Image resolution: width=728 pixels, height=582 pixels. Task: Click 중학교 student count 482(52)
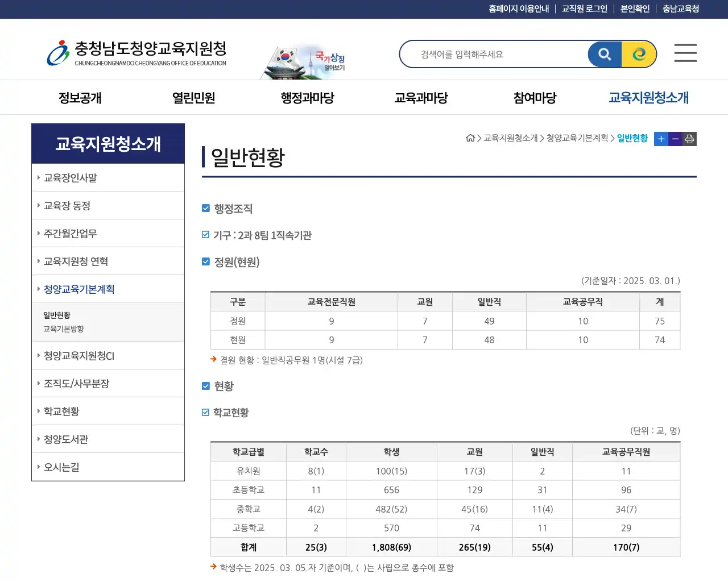pyautogui.click(x=391, y=509)
